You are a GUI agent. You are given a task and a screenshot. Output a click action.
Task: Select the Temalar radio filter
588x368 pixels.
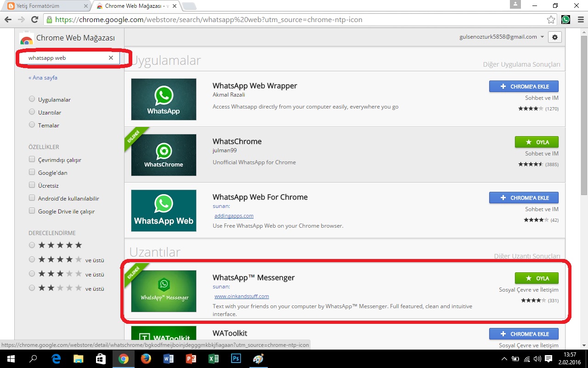tap(32, 125)
